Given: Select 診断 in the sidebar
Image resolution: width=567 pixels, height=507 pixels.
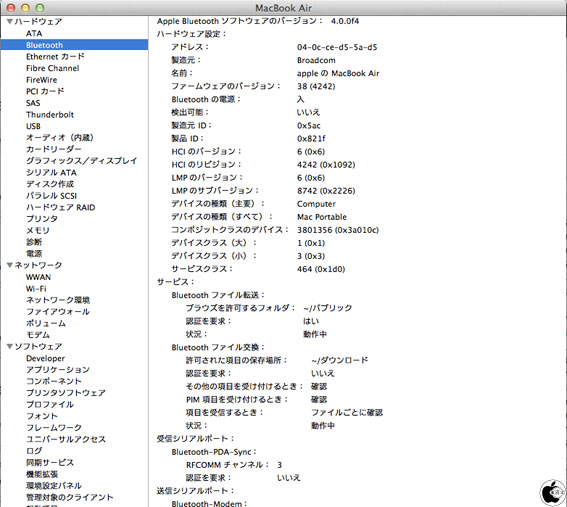Looking at the screenshot, I should [34, 242].
